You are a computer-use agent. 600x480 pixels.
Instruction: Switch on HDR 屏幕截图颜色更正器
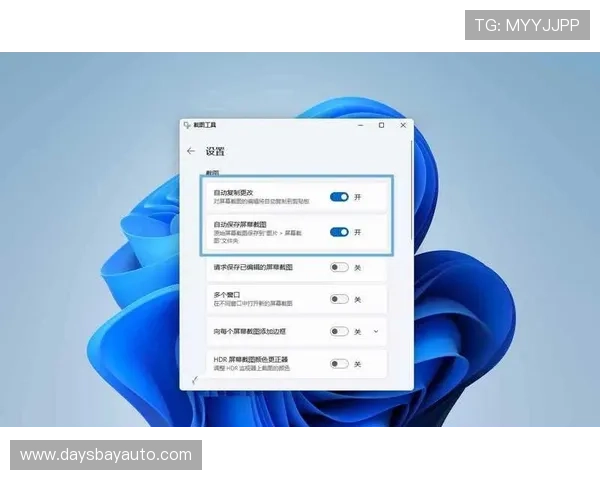click(339, 363)
